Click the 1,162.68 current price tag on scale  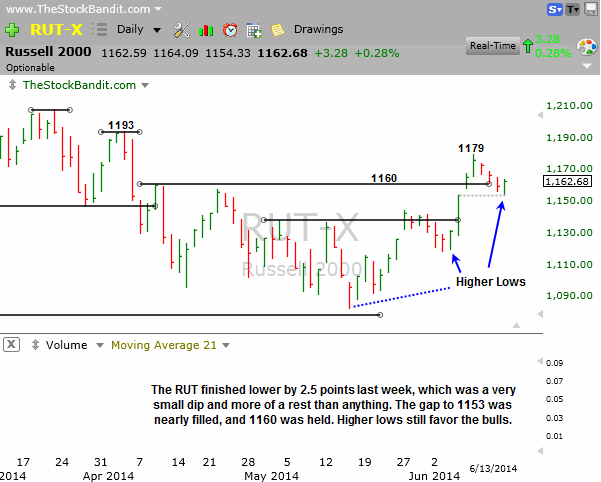(x=567, y=181)
